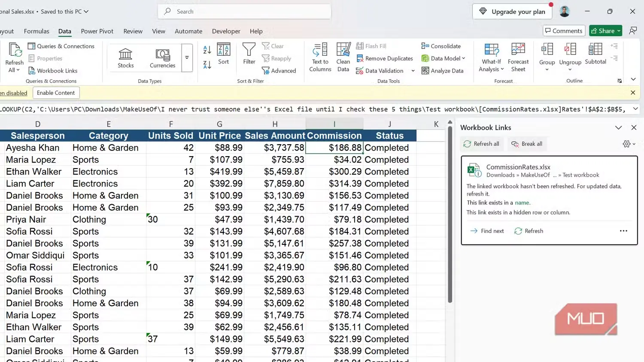
Task: Open the Sort dialog
Action: [x=223, y=54]
